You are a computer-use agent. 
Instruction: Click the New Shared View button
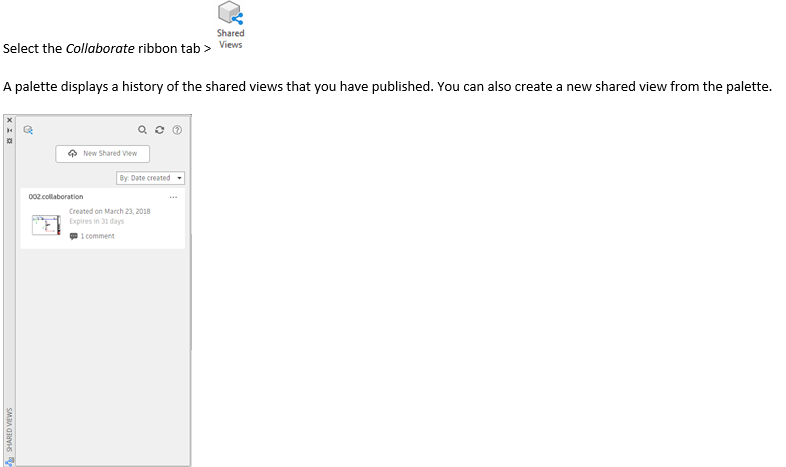(102, 153)
